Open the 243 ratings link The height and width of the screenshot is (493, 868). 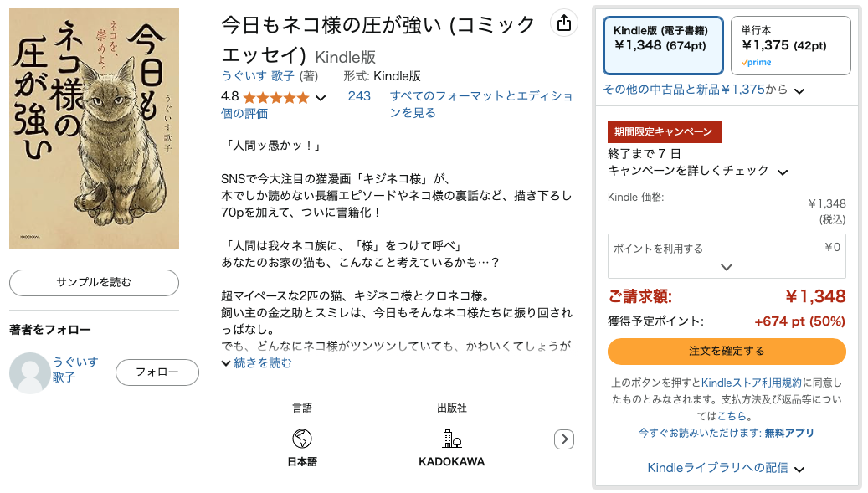(x=359, y=96)
